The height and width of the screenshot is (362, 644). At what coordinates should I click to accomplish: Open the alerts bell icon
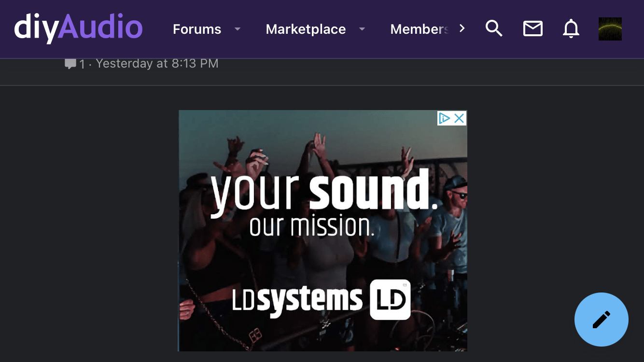[x=571, y=29]
